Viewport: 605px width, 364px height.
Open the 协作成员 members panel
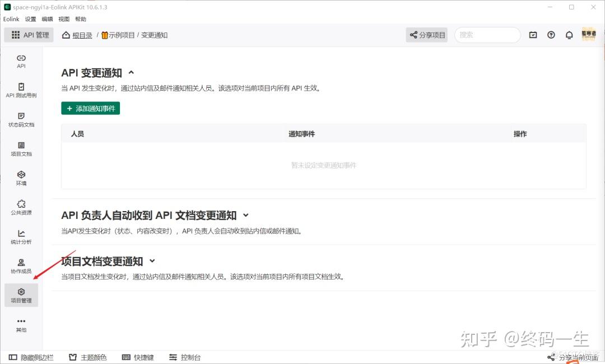tap(21, 265)
